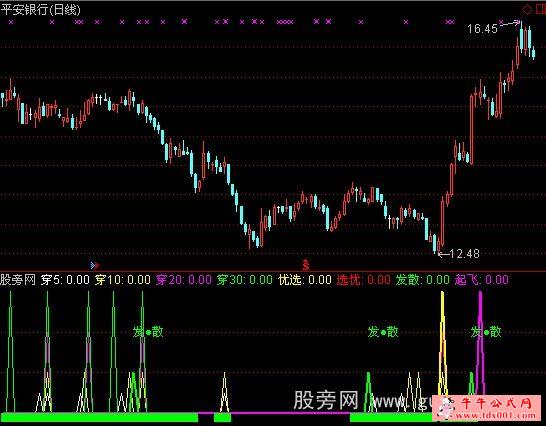Click the tall yellow 优选 signal spike
Screen dimensions: 546x426
[442, 343]
